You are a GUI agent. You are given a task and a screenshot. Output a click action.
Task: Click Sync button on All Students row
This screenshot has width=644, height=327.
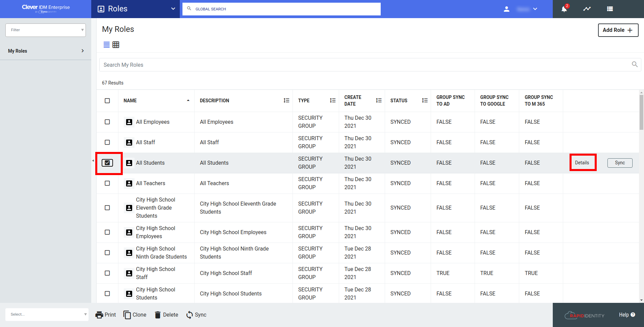tap(620, 163)
